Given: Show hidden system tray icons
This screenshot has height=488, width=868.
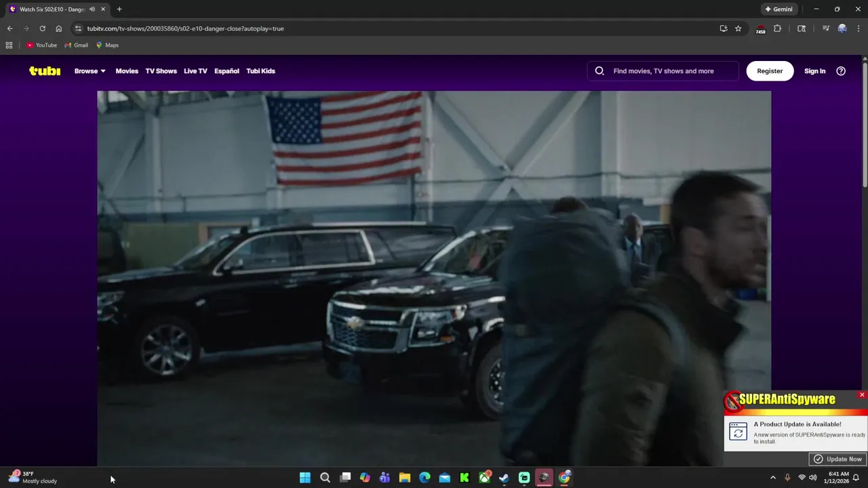Looking at the screenshot, I should [772, 478].
